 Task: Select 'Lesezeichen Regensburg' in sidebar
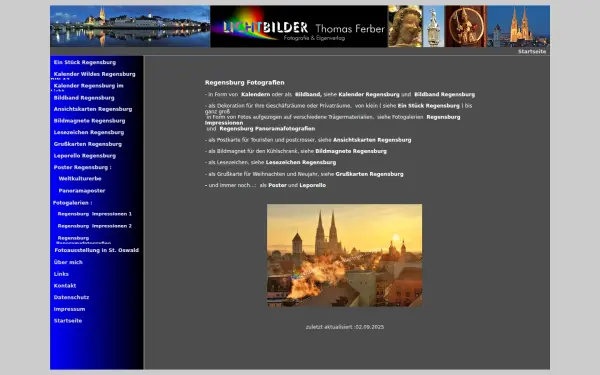(89, 132)
